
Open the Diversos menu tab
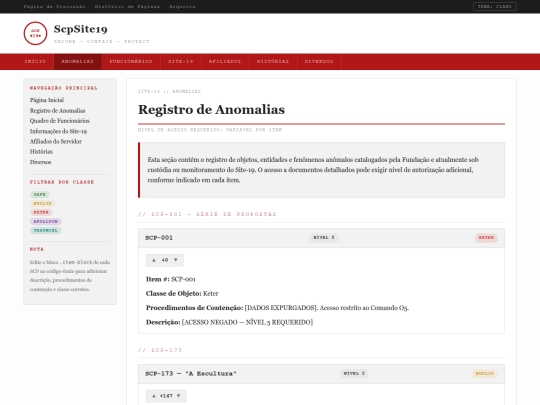319,62
